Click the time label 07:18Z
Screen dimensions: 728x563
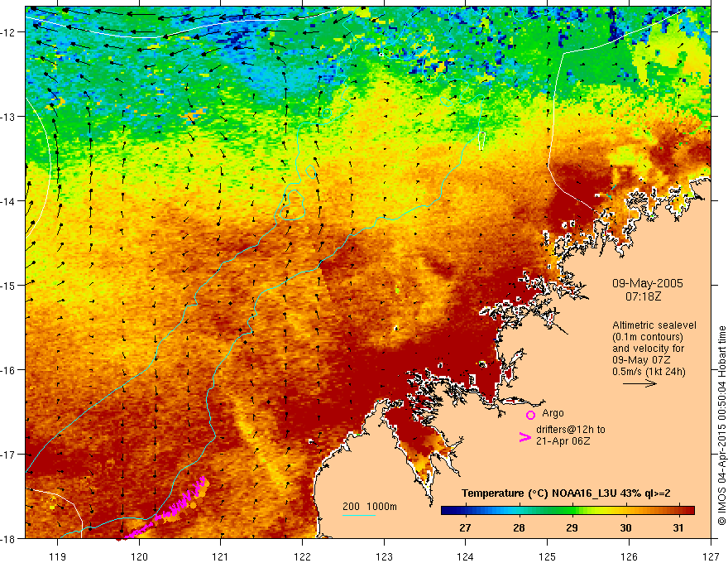click(x=643, y=296)
